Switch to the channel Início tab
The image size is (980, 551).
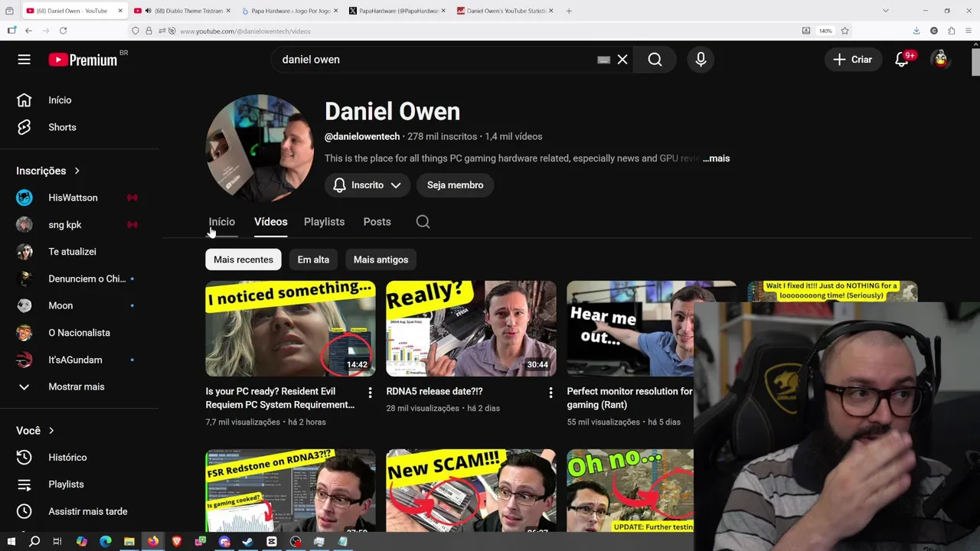click(x=222, y=222)
